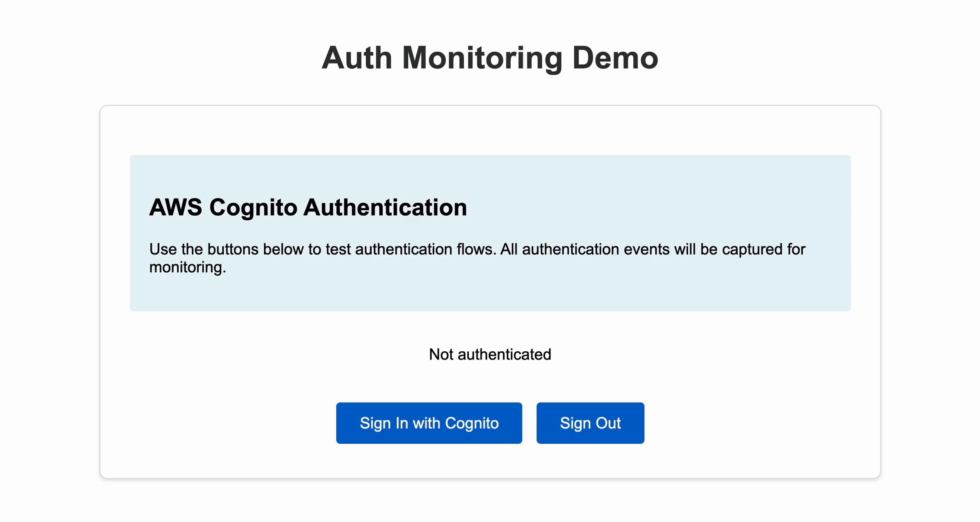This screenshot has height=522, width=980.
Task: Click the word monitoring in the description
Action: (x=187, y=267)
